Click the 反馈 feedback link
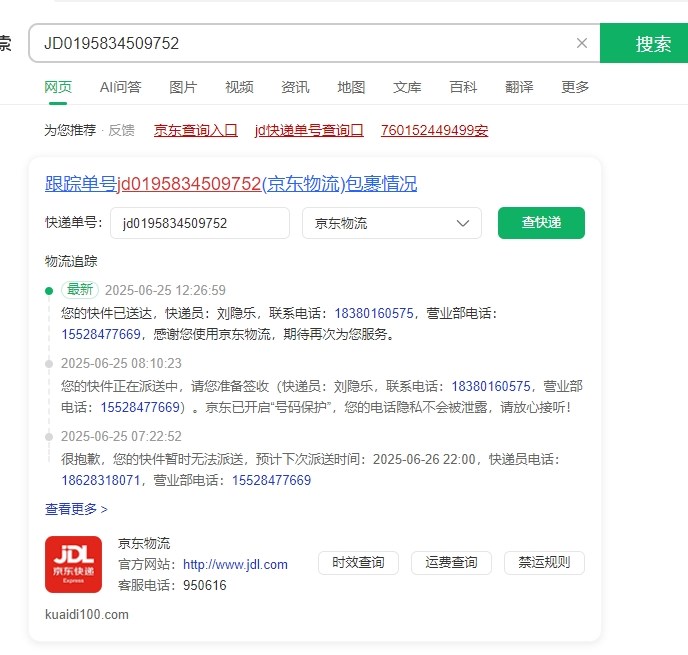This screenshot has width=688, height=655. coord(122,130)
